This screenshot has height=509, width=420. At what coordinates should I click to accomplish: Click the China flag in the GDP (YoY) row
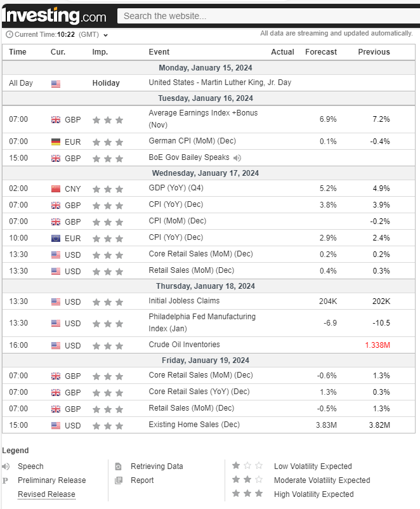pos(56,189)
